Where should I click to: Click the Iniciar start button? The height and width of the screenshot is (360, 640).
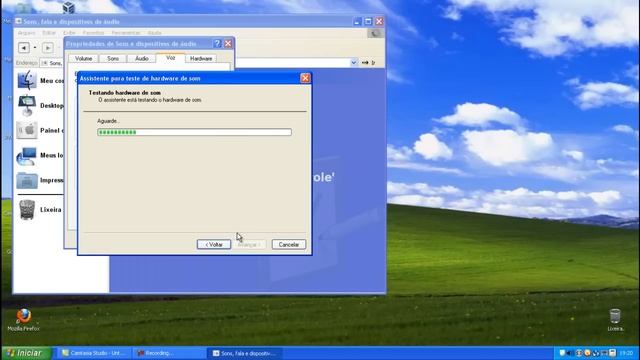(27, 353)
